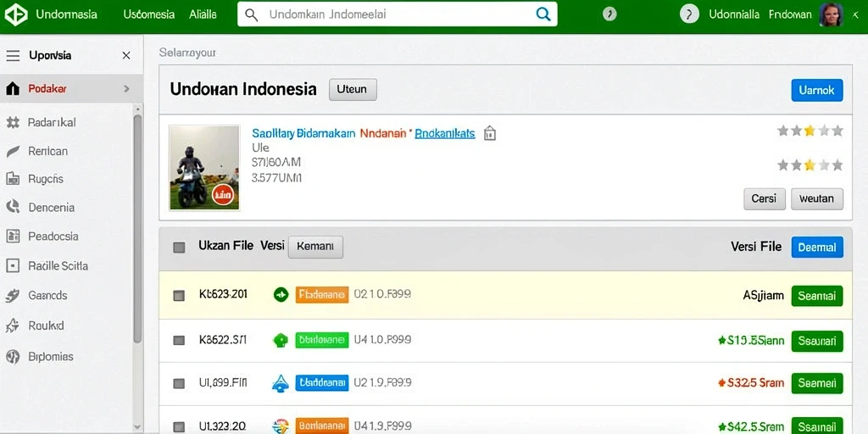Click the sidebar scrollbar down arrow
Image resolution: width=868 pixels, height=434 pixels.
pyautogui.click(x=137, y=427)
